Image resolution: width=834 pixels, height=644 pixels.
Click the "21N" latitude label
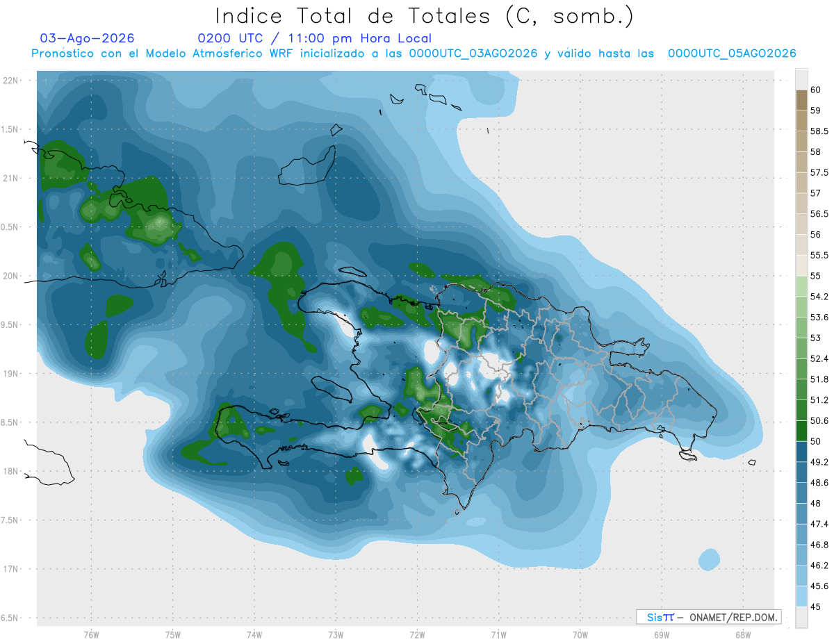[10, 179]
